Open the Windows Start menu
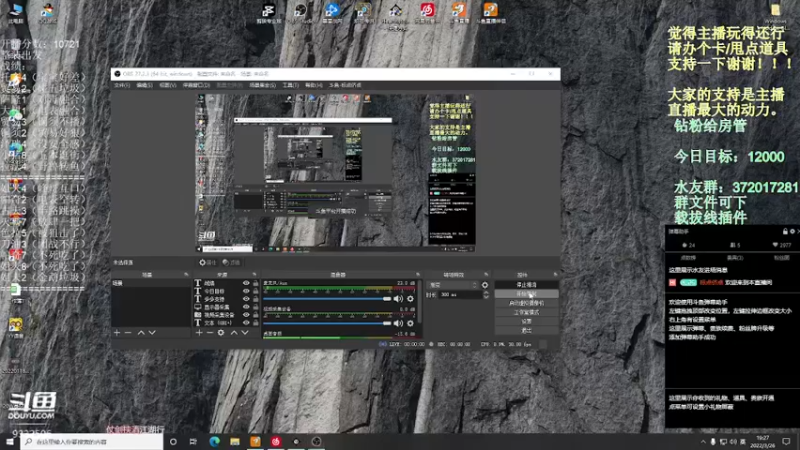800x450 pixels. point(10,442)
